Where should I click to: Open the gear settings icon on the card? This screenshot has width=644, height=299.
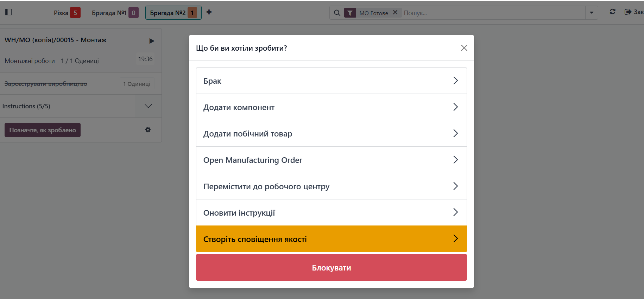148,130
